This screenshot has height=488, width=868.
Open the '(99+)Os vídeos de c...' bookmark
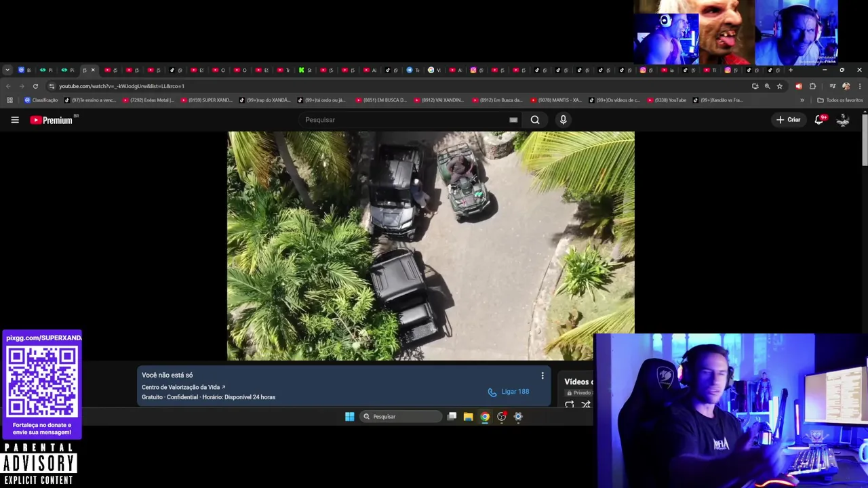coord(615,100)
